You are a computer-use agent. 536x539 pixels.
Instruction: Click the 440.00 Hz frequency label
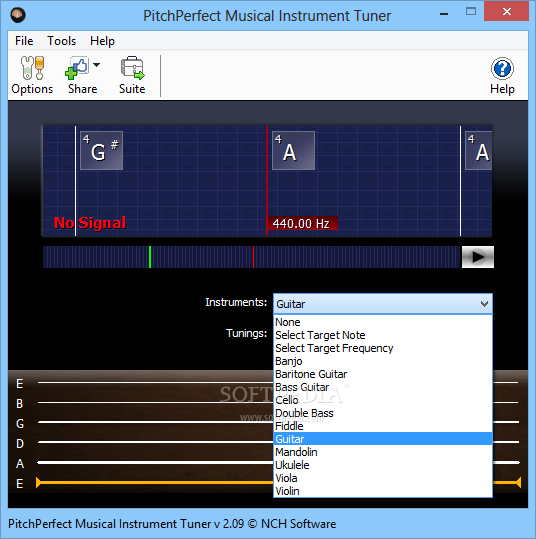click(302, 223)
